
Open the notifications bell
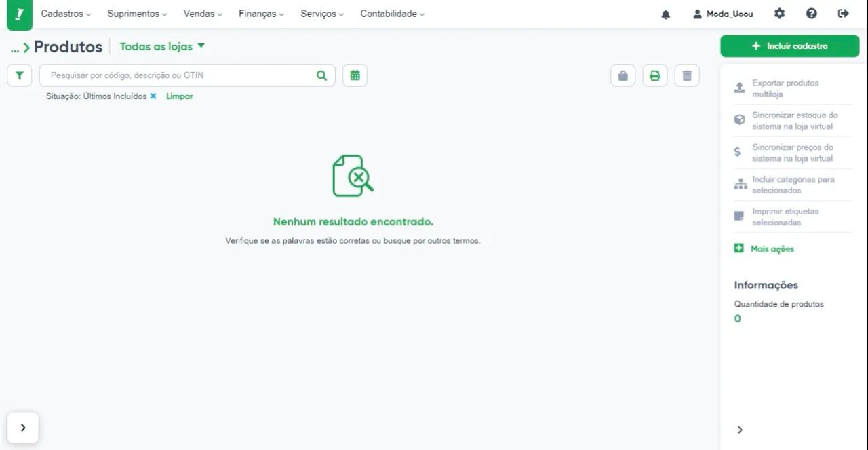[x=665, y=14]
